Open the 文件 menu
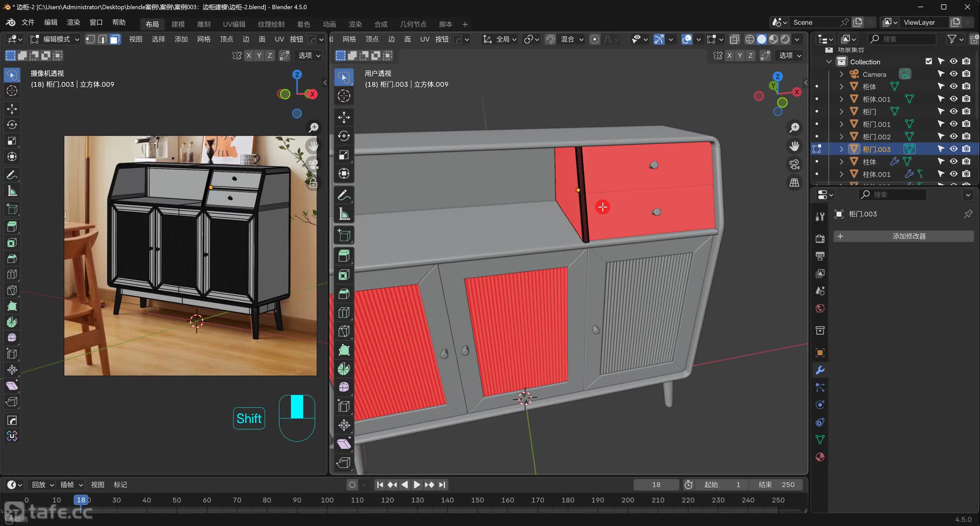Viewport: 980px width, 526px height. (28, 22)
